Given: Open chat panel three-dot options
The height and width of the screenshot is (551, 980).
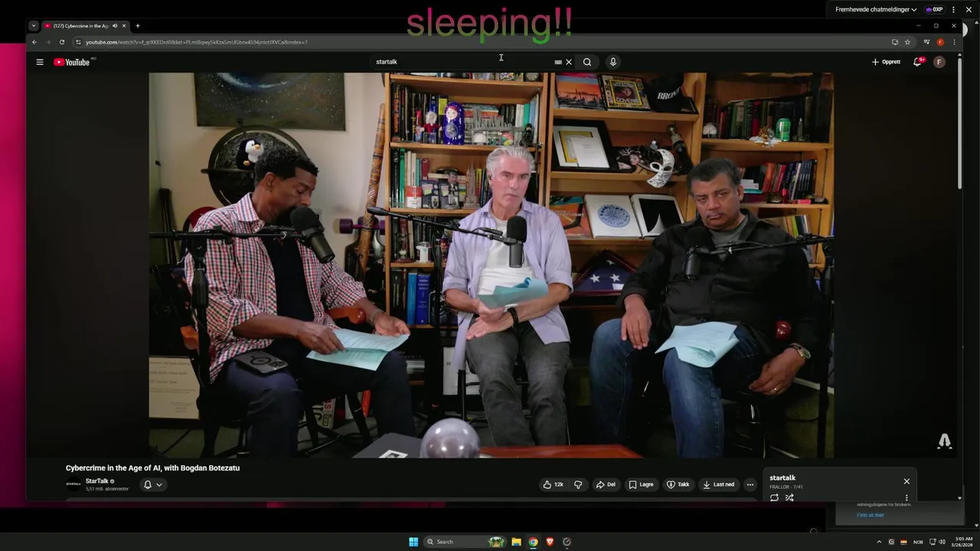Looking at the screenshot, I should pos(953,10).
